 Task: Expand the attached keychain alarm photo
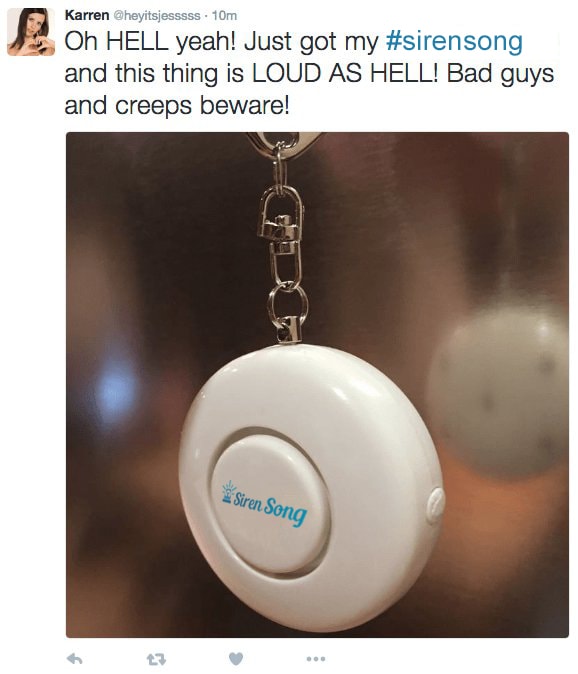coord(317,385)
